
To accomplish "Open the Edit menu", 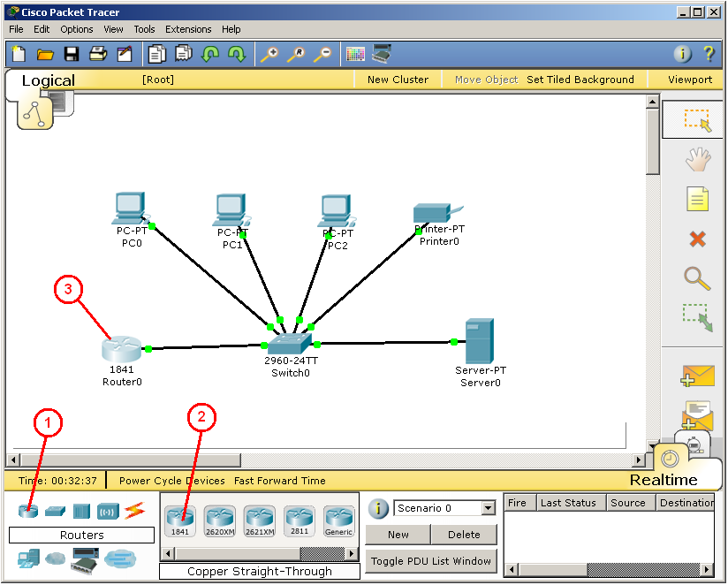I will (42, 29).
